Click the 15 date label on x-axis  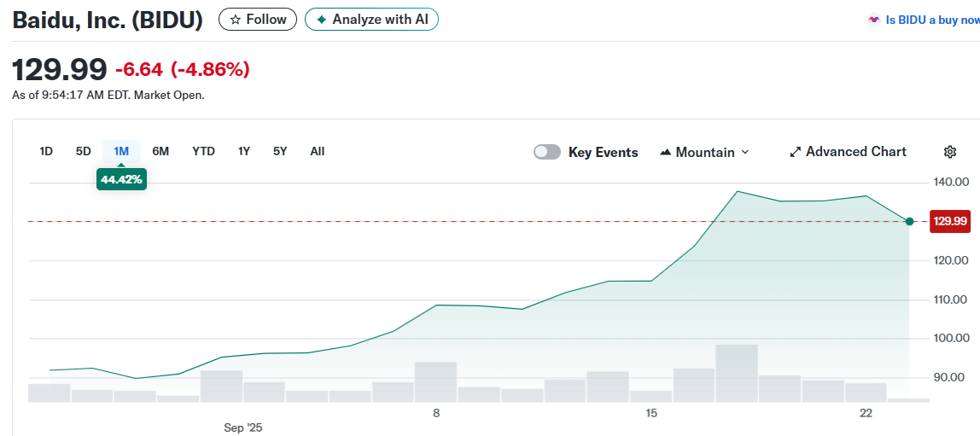click(651, 413)
